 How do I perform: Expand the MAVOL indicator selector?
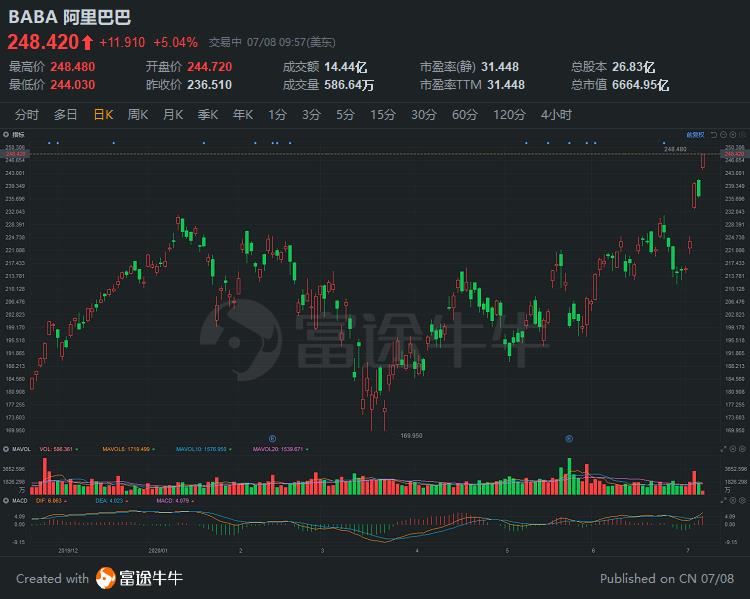click(x=6, y=449)
